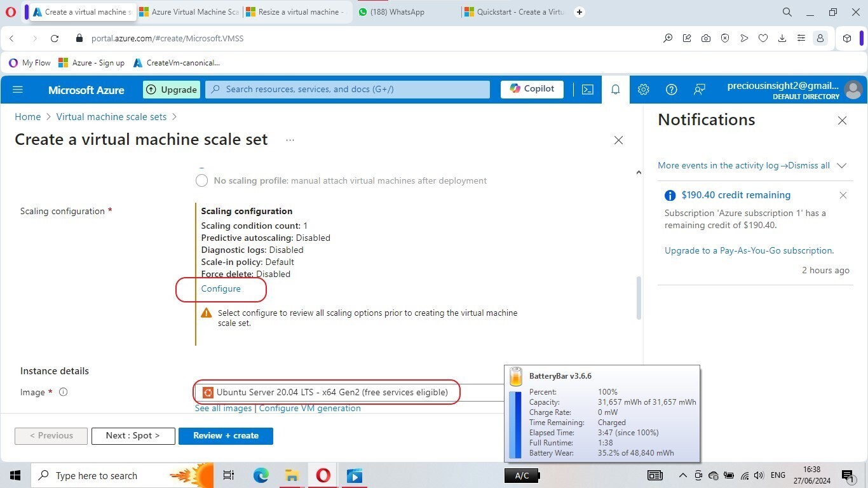868x488 pixels.
Task: Click the Windows taskbar search box
Action: 122,475
